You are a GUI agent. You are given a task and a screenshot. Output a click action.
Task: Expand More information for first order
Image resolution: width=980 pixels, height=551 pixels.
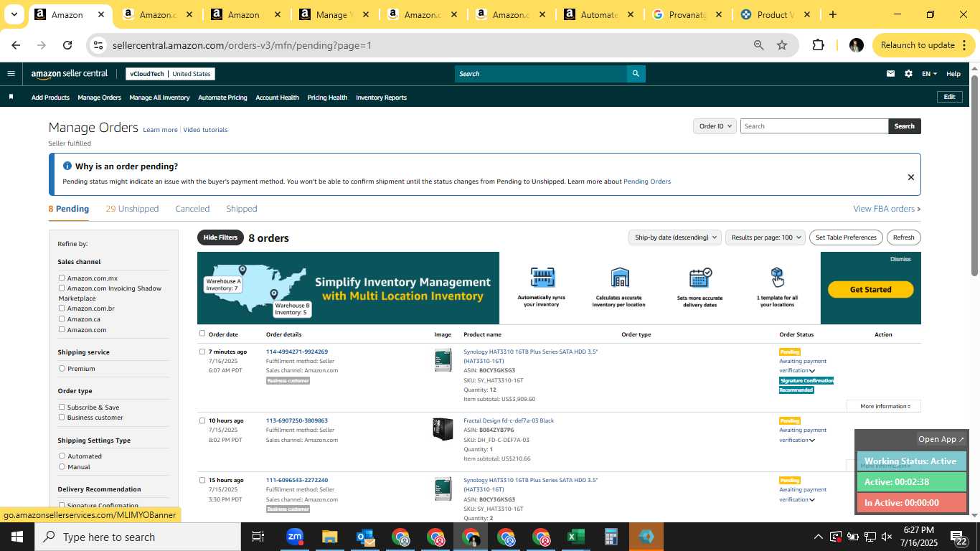(x=884, y=406)
